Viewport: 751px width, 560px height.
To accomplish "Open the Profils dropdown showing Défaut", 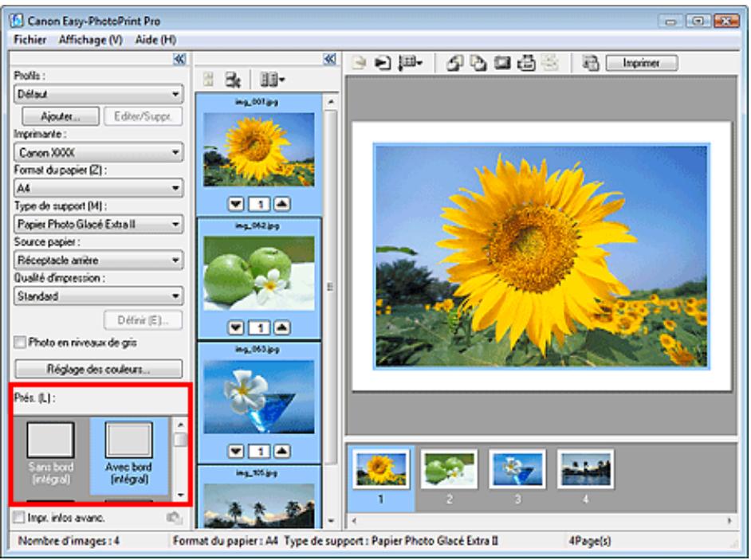I will (98, 94).
